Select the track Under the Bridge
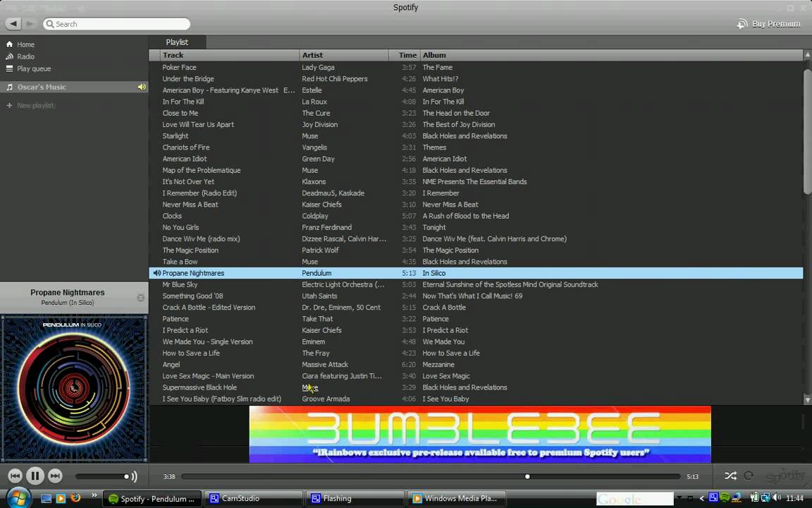The height and width of the screenshot is (508, 812). click(x=188, y=79)
